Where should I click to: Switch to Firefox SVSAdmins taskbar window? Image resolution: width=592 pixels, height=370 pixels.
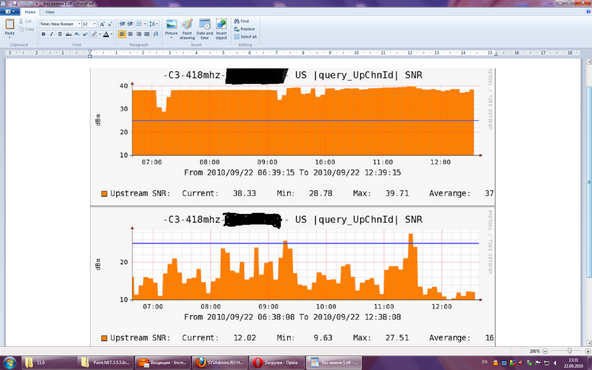click(220, 363)
